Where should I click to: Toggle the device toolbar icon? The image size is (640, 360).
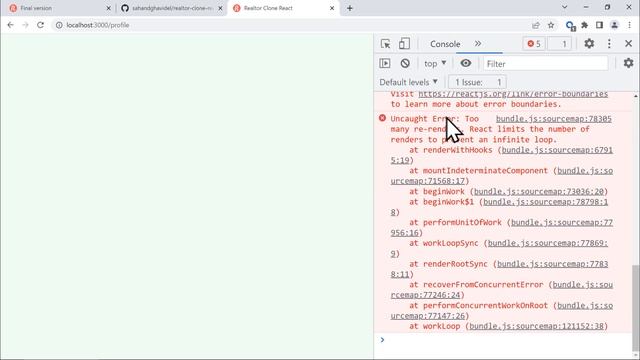point(404,44)
